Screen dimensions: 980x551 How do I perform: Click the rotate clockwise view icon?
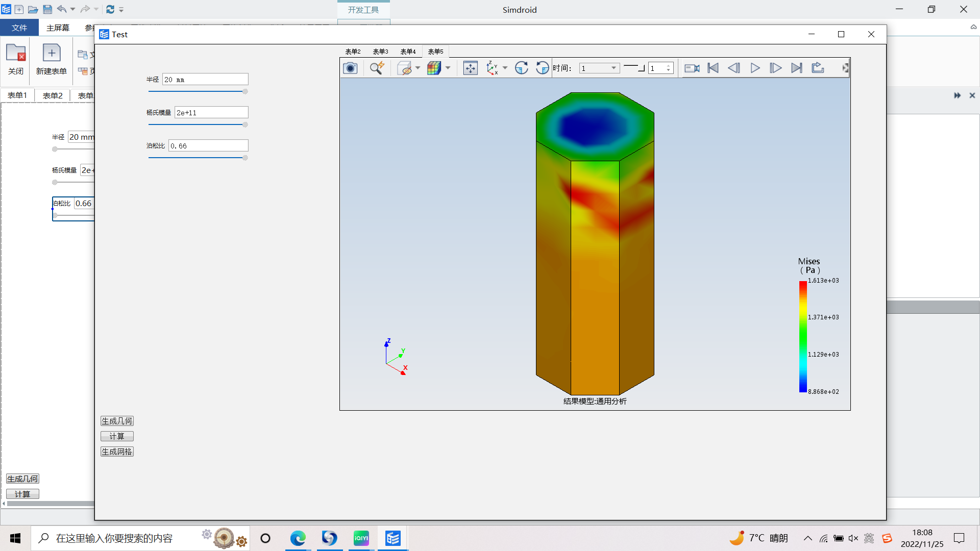coord(521,68)
